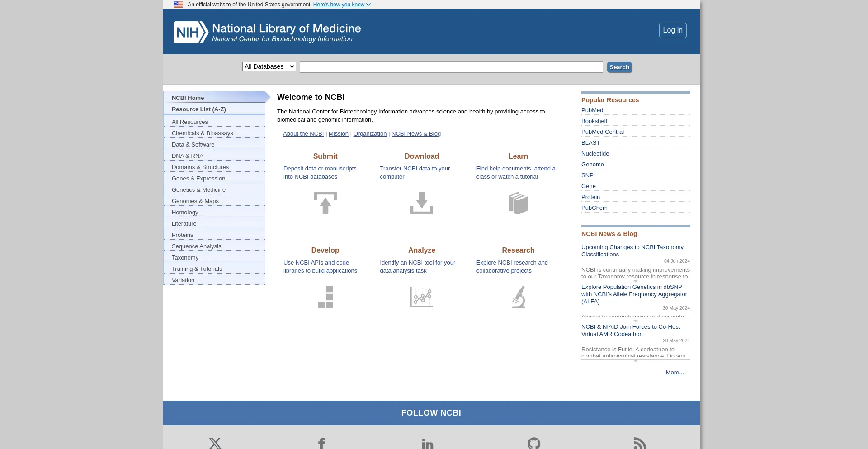Open Proteins category in sidebar
This screenshot has width=868, height=449.
[215, 235]
